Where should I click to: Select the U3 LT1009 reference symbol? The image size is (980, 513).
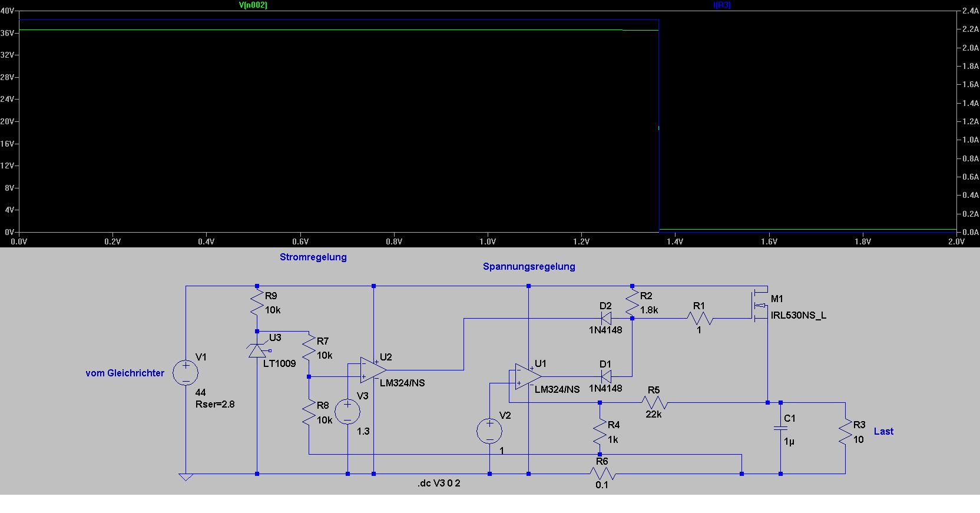click(259, 350)
